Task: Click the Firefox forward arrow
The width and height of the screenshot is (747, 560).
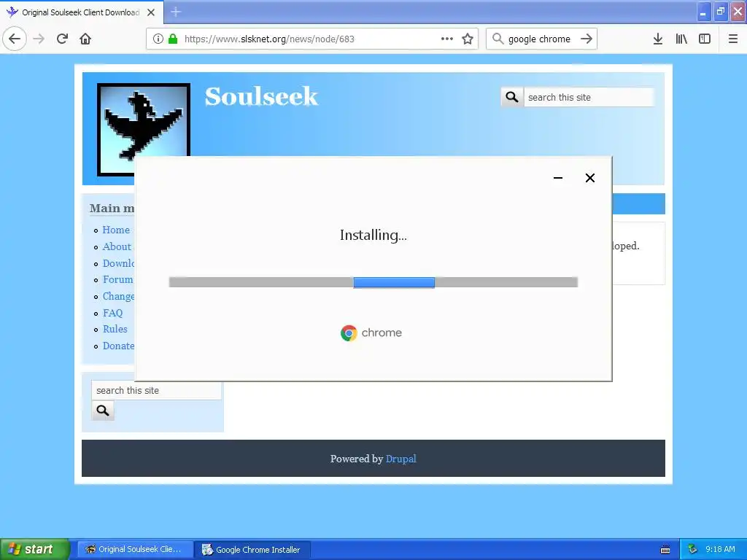Action: pyautogui.click(x=39, y=39)
